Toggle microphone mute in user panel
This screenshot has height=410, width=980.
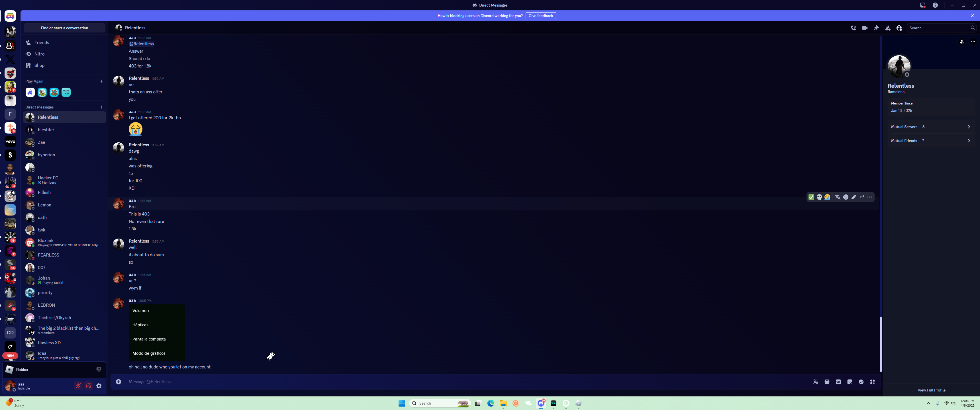point(78,386)
